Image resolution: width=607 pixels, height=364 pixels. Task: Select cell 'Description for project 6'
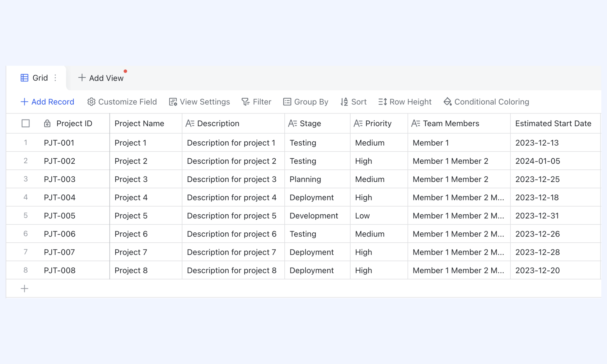pos(233,234)
